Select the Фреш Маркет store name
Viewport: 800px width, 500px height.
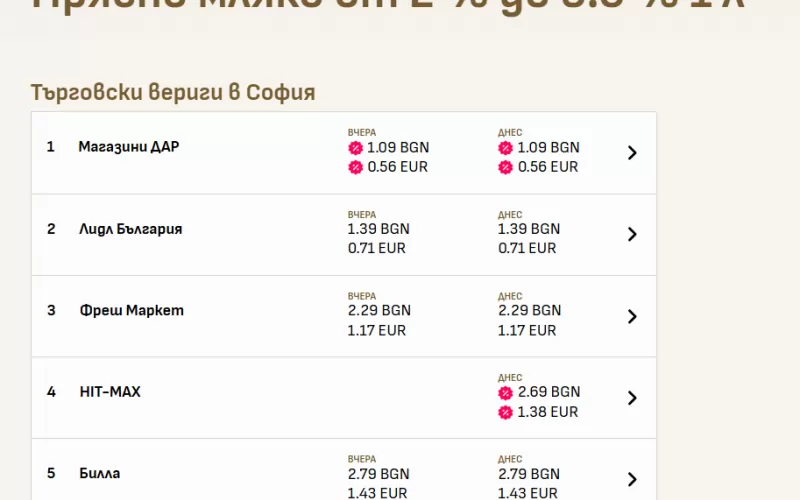tap(131, 310)
